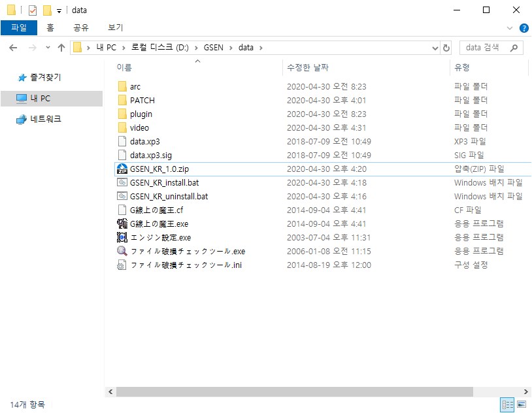532x413 pixels.
Task: Select the file name GSEN_KR_install.bat
Action: pos(164,182)
